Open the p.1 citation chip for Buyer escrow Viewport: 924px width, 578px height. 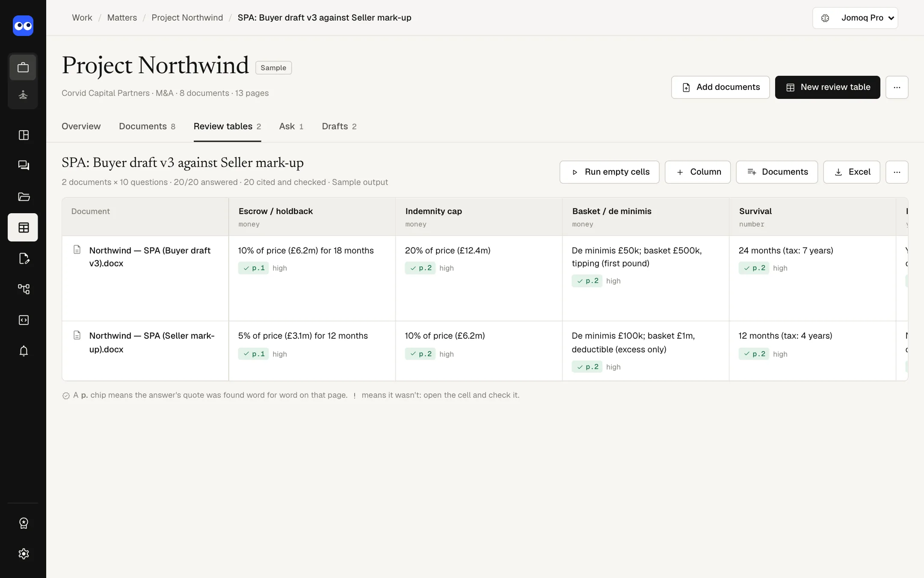click(254, 268)
